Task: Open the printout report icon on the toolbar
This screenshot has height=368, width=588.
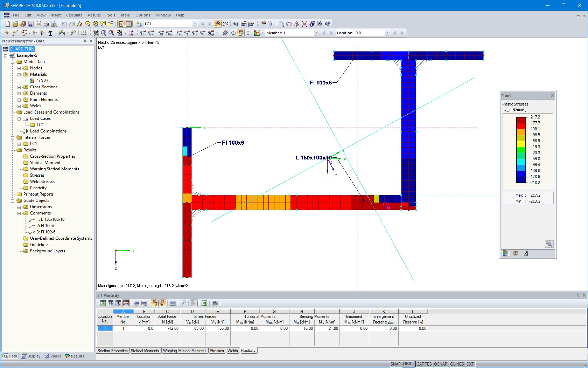Action: coord(39,24)
